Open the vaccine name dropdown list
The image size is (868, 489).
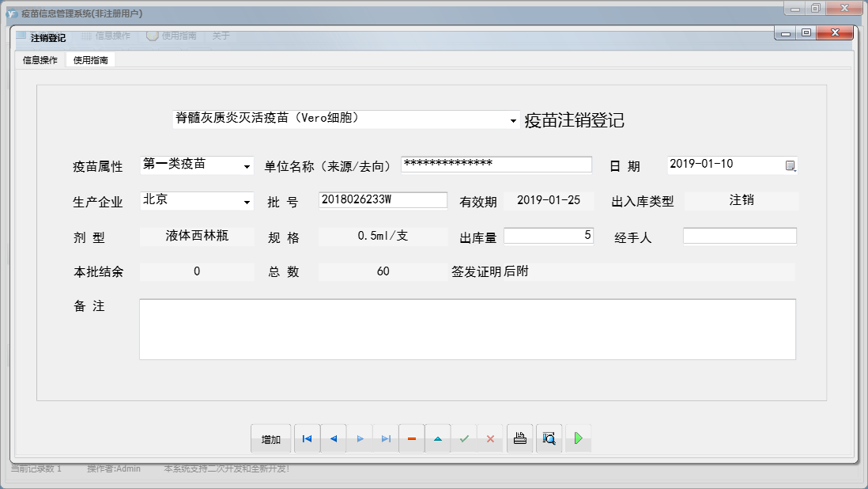[x=511, y=119]
